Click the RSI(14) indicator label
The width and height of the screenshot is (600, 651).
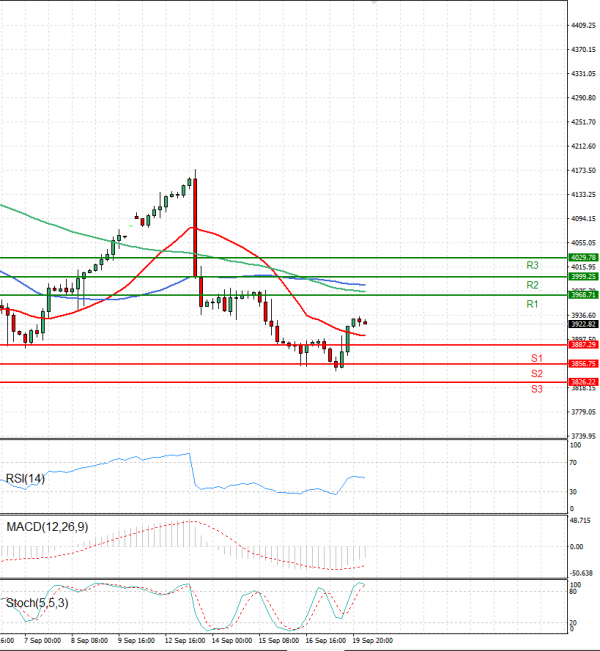pyautogui.click(x=25, y=479)
